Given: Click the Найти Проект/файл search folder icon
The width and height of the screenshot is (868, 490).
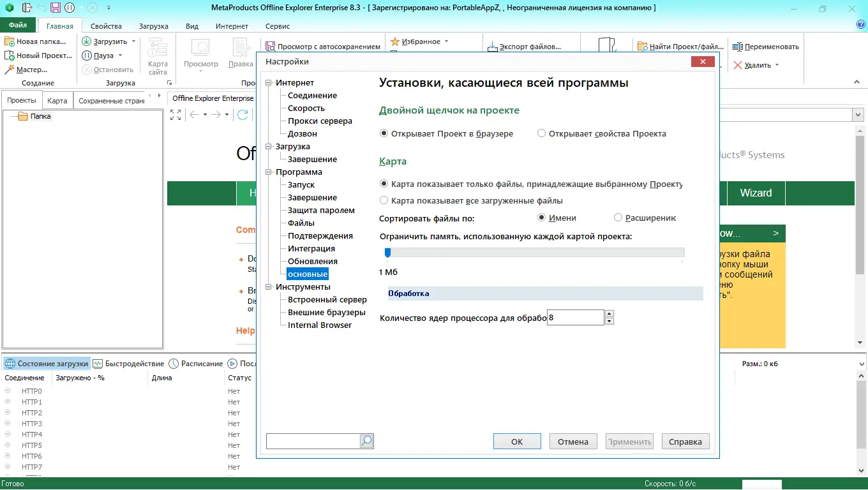Looking at the screenshot, I should [x=643, y=47].
